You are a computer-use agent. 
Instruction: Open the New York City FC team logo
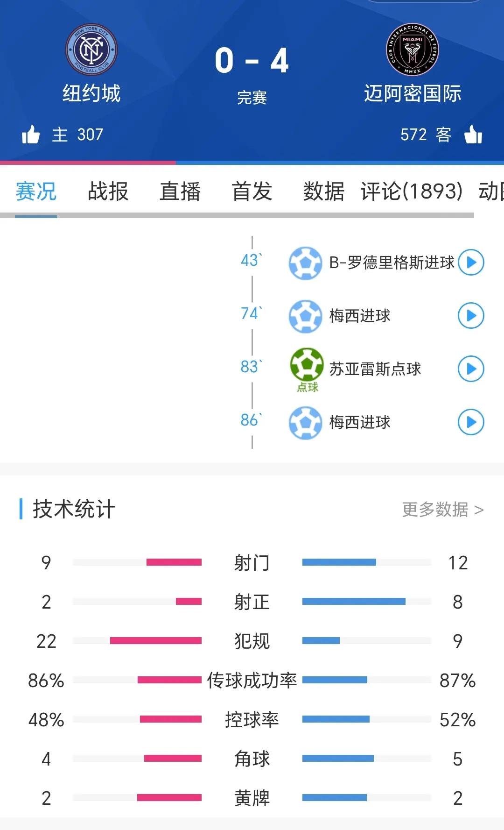click(91, 50)
